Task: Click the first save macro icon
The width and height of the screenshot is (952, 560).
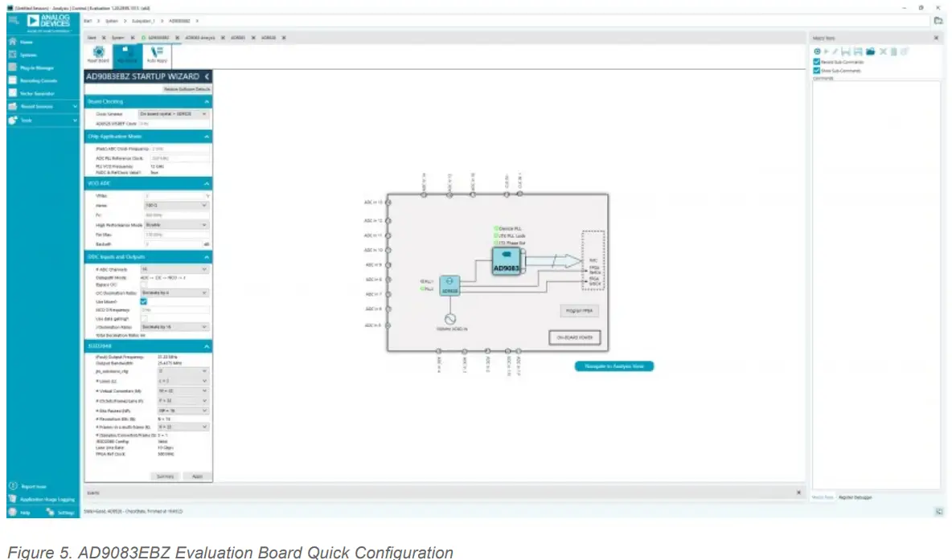Action: [846, 51]
